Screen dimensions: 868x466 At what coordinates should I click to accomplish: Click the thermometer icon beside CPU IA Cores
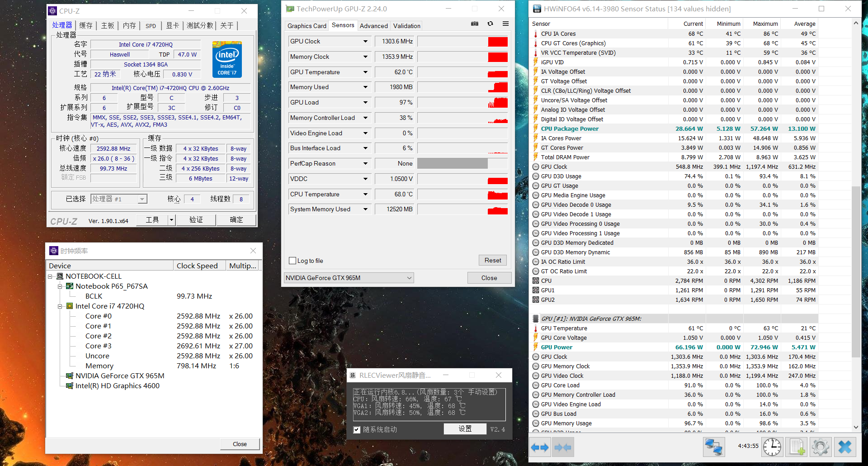point(536,33)
